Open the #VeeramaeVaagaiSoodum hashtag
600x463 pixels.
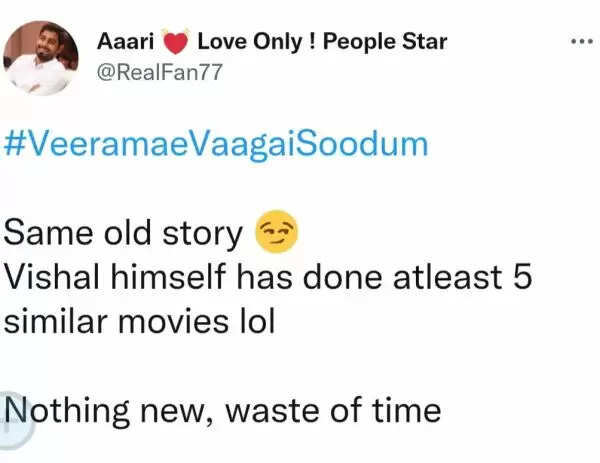pos(216,144)
